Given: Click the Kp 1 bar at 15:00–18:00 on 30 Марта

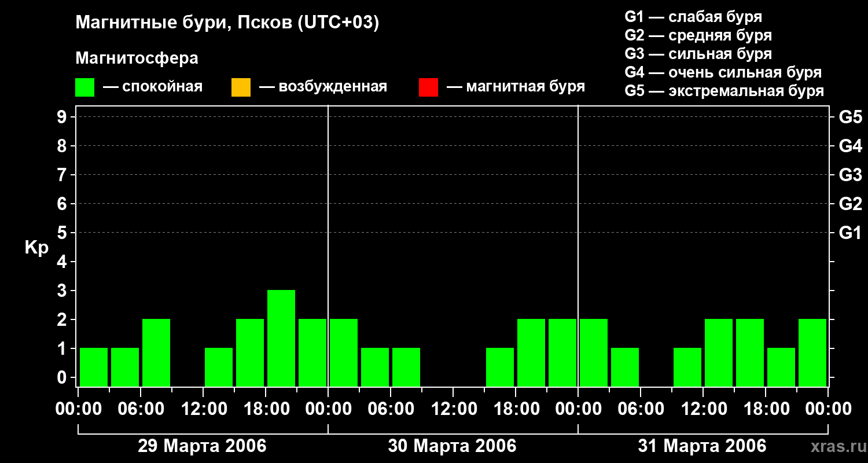Looking at the screenshot, I should pos(500,367).
